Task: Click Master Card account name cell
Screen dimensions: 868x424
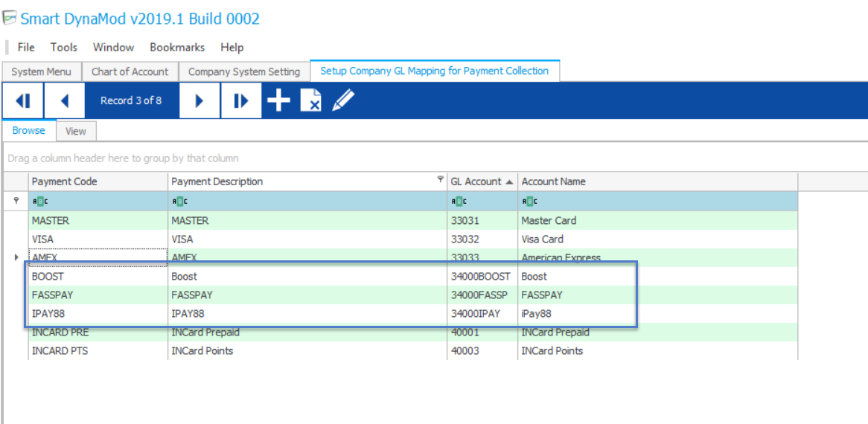Action: [x=657, y=221]
